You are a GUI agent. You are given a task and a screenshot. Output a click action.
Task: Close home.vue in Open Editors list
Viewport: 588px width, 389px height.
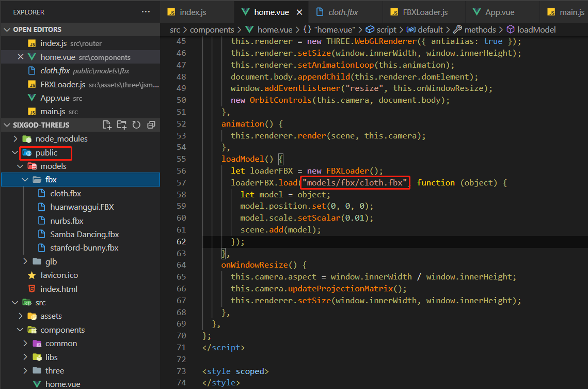[x=21, y=57]
